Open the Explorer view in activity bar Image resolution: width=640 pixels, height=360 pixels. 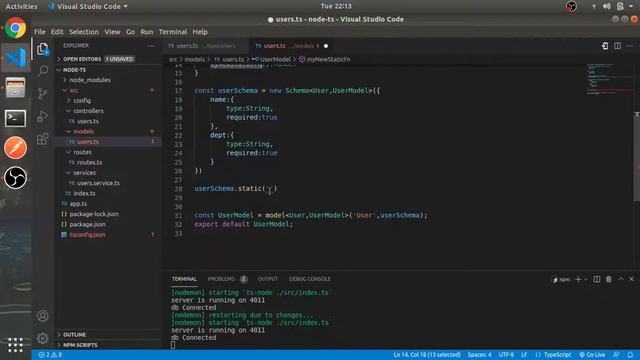tap(43, 49)
